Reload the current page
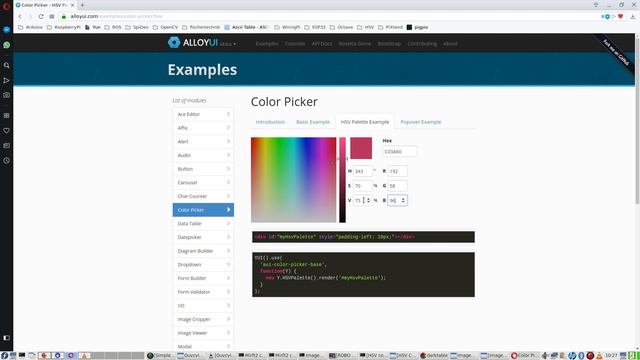 tap(41, 16)
